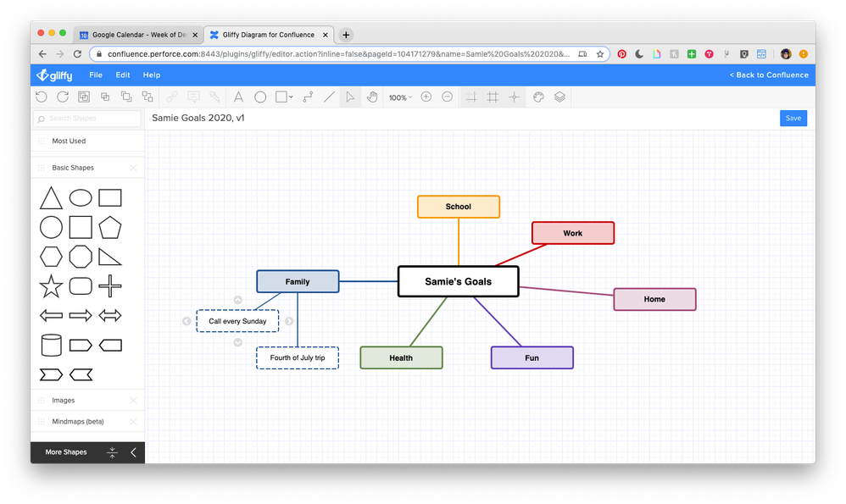
Task: Click the Search Shapes field
Action: (87, 119)
